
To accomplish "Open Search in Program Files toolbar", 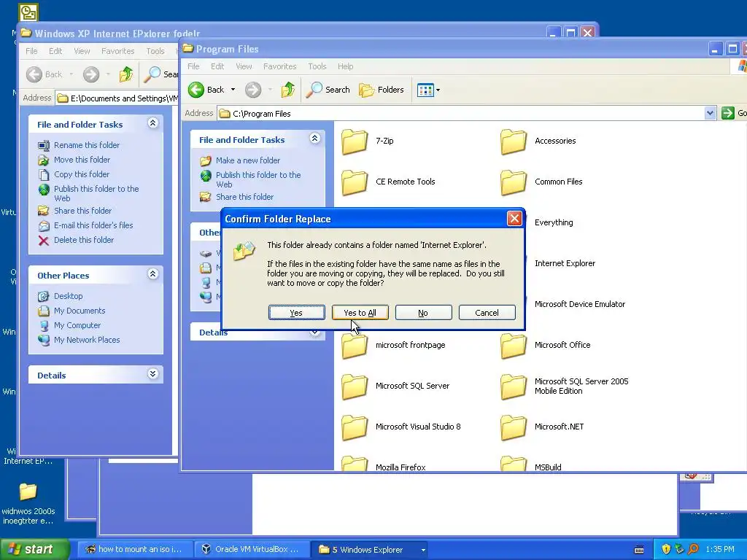I will coord(328,90).
